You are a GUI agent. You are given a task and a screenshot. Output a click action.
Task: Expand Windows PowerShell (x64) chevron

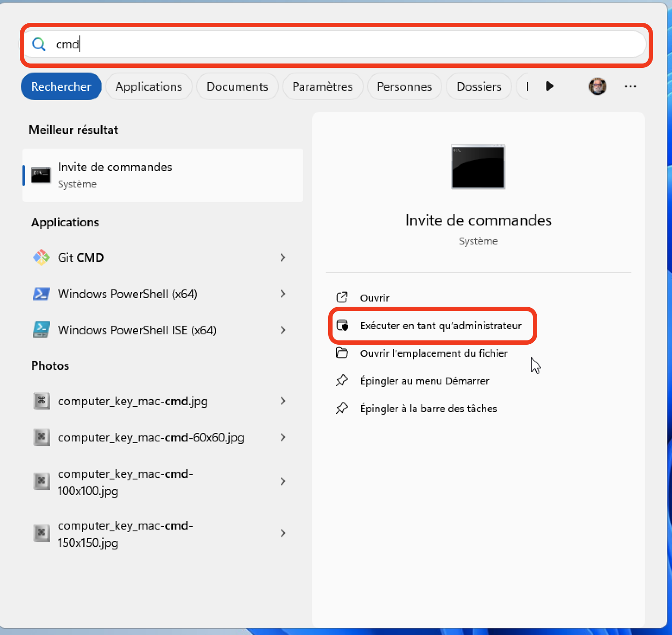click(283, 294)
